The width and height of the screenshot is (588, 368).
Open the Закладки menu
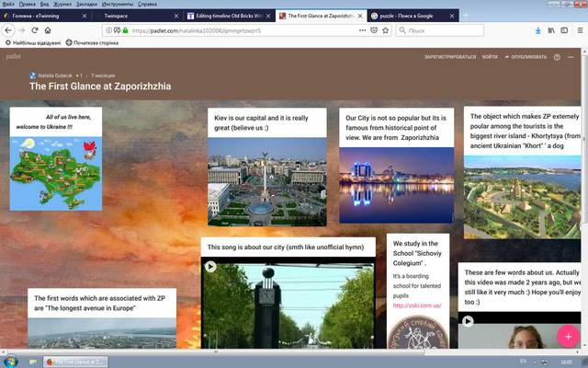pyautogui.click(x=86, y=4)
